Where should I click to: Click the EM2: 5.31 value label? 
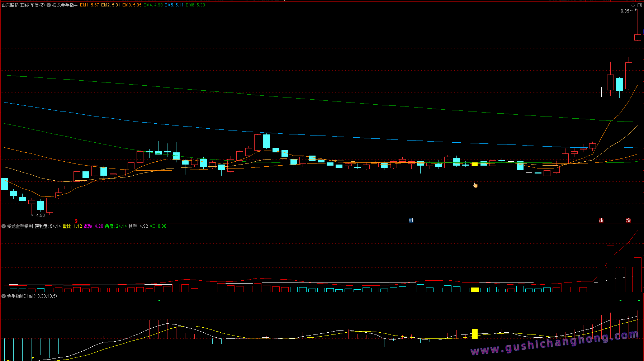tap(110, 5)
